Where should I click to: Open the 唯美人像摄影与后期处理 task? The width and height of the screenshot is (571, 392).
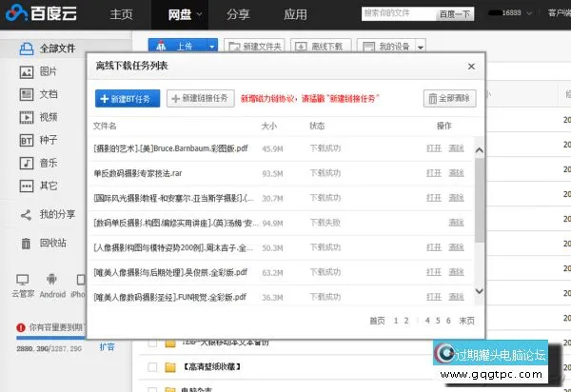pyautogui.click(x=434, y=272)
